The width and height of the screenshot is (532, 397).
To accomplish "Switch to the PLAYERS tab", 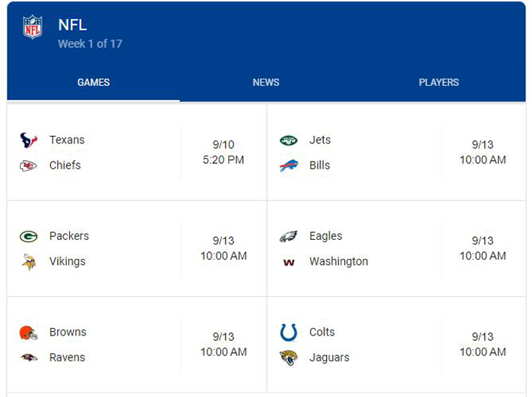I will 439,82.
